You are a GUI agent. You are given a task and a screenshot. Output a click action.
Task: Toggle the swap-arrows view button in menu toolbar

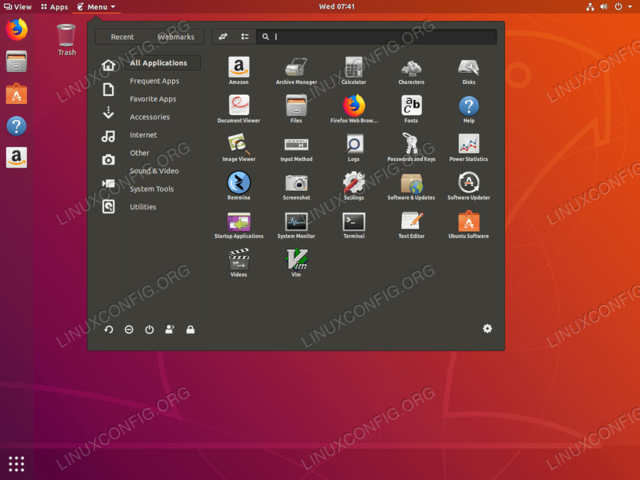222,37
